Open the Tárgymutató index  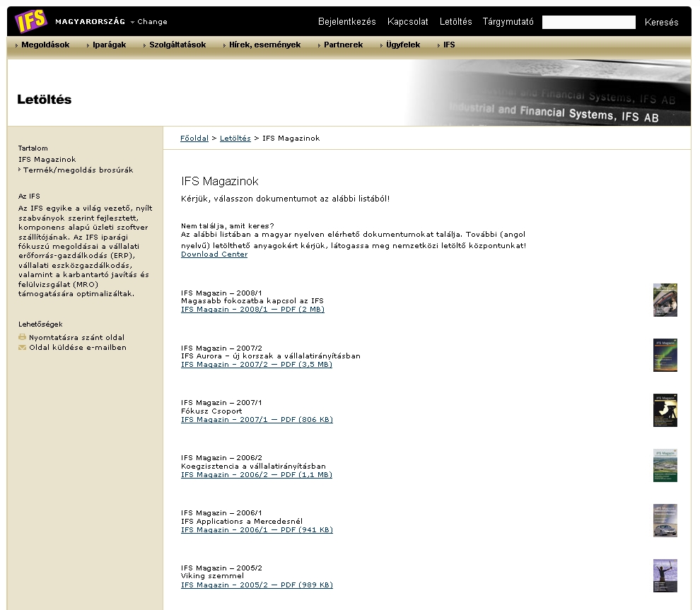(x=508, y=21)
